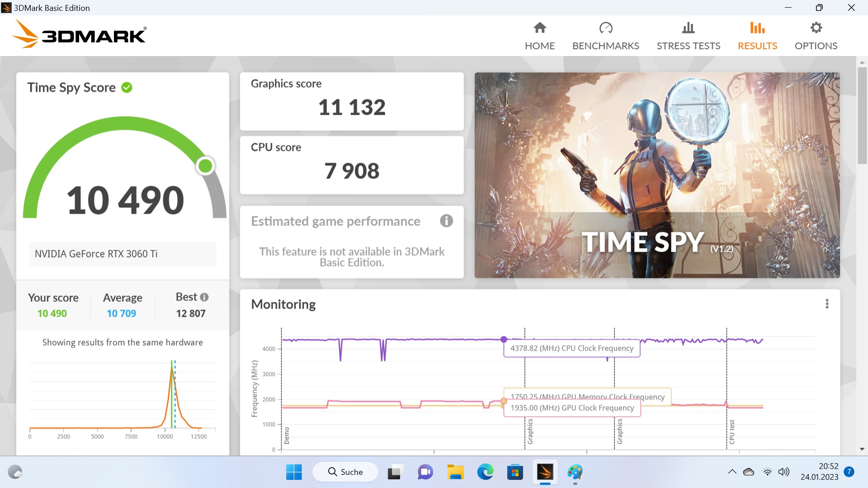Image resolution: width=868 pixels, height=488 pixels.
Task: Click the green validated checkmark badge
Action: [127, 88]
